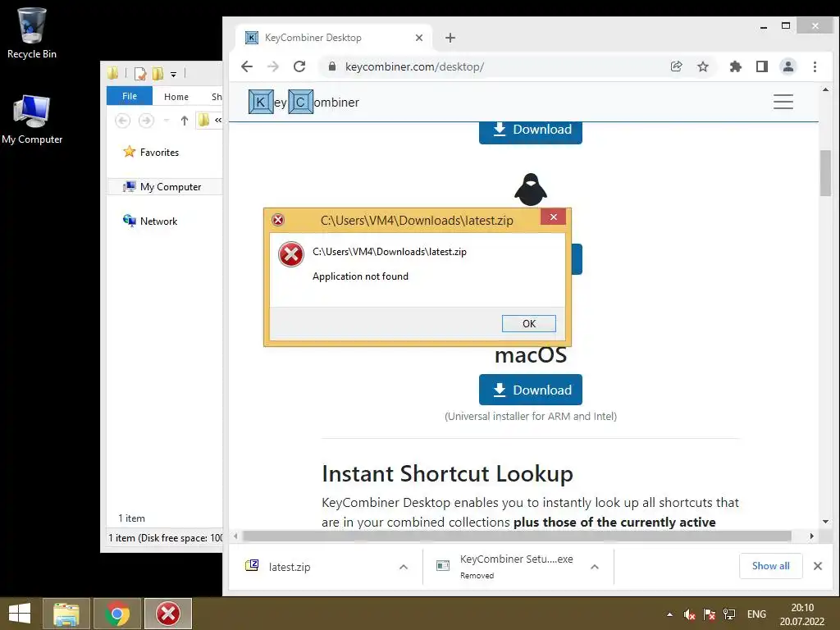Open recent locations dropdown in Explorer
Image resolution: width=840 pixels, height=630 pixels.
pos(167,121)
